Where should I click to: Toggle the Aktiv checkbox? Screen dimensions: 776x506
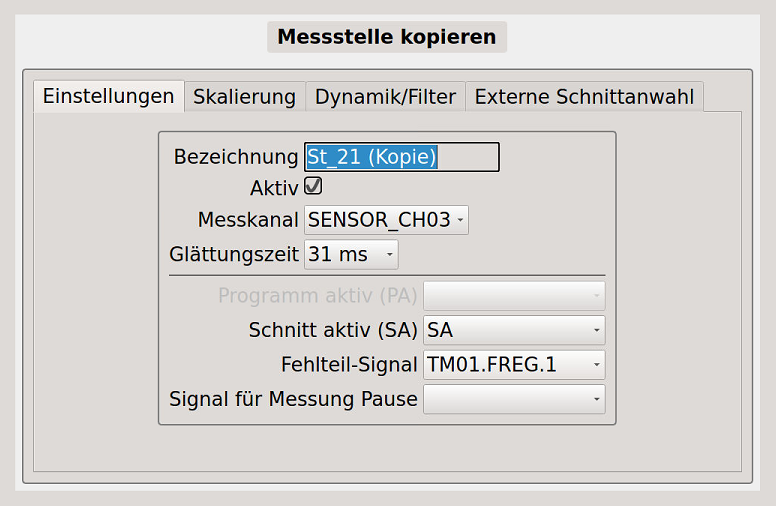313,187
